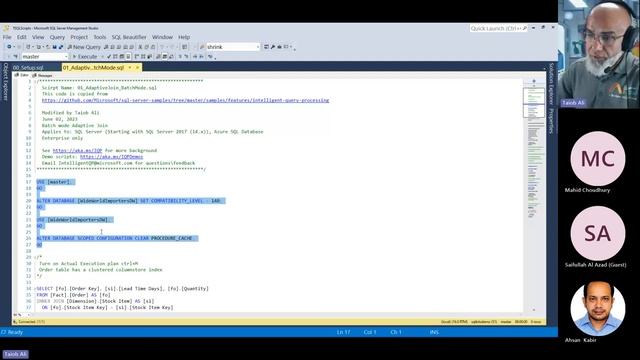Open the File menu
Viewport: 640px width, 360px height.
coord(7,37)
